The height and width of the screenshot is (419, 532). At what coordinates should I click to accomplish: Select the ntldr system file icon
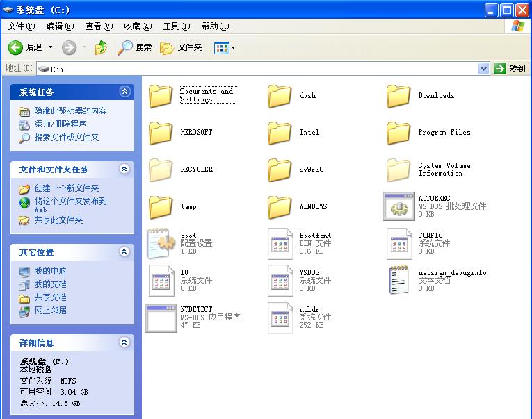[x=280, y=318]
